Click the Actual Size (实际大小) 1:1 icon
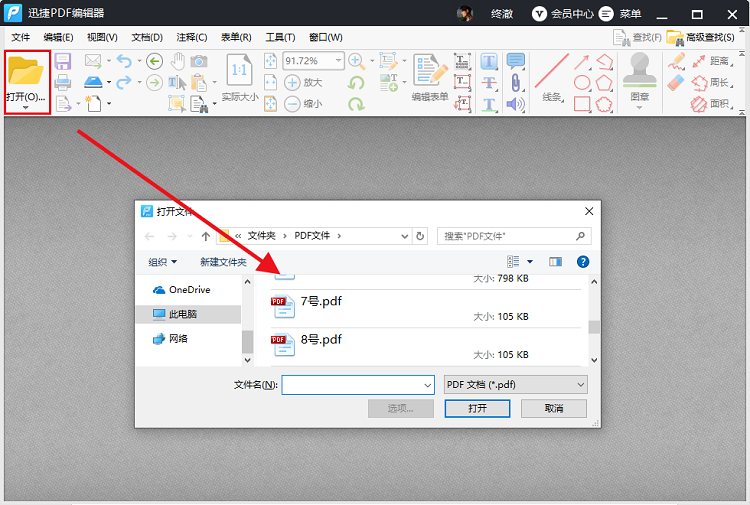 click(x=239, y=70)
